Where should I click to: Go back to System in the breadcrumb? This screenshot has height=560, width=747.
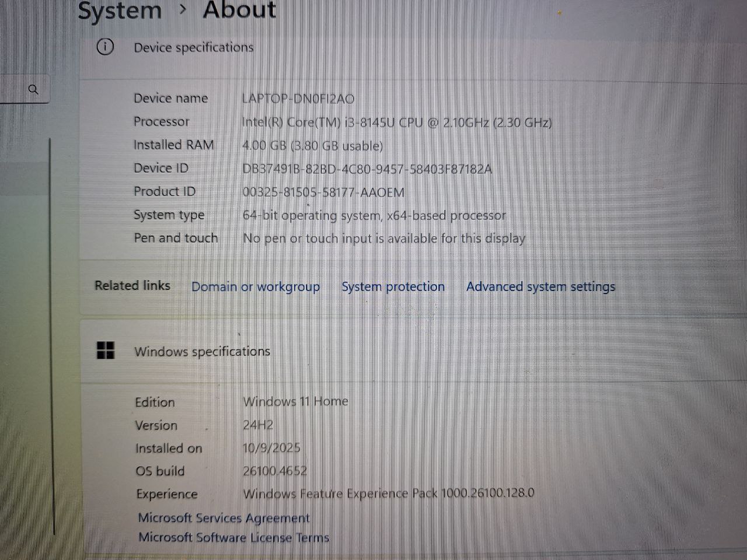pos(120,10)
